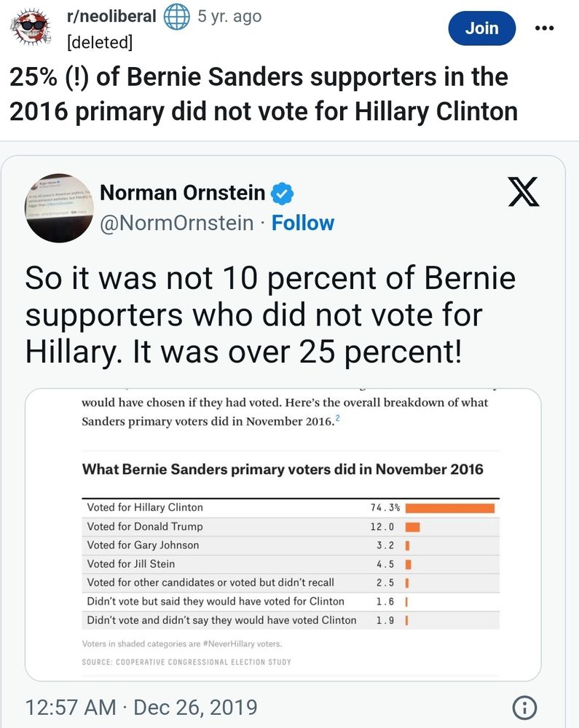Click the X logo on the tweet

(523, 191)
